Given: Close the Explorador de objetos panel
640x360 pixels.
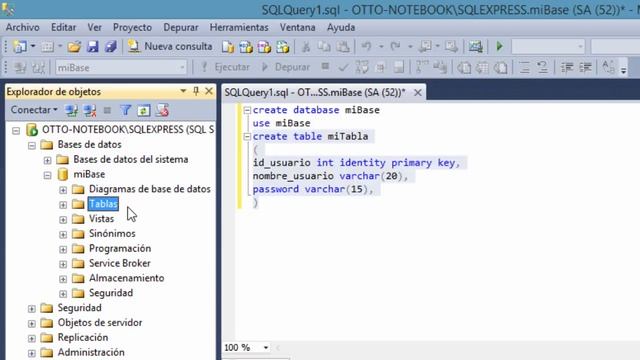Looking at the screenshot, I should tap(209, 91).
